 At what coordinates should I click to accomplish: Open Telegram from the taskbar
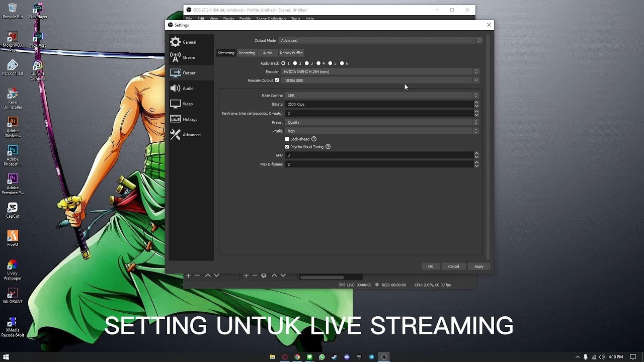371,357
